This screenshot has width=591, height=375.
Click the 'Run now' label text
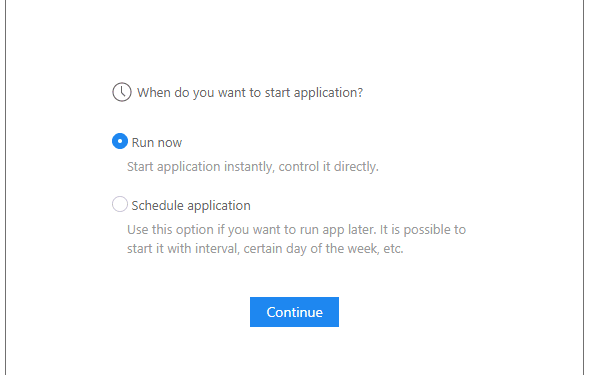click(x=157, y=142)
